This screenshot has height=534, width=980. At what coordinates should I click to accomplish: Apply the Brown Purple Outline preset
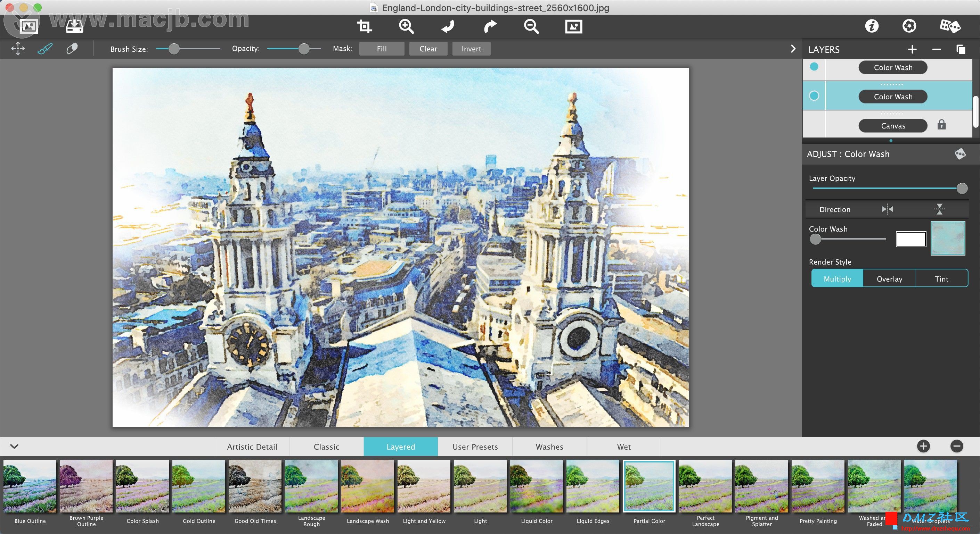[87, 486]
